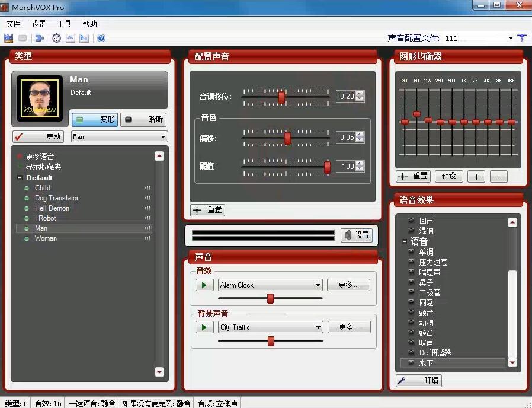
Task: Collapse the 语音 effects group
Action: (x=404, y=241)
